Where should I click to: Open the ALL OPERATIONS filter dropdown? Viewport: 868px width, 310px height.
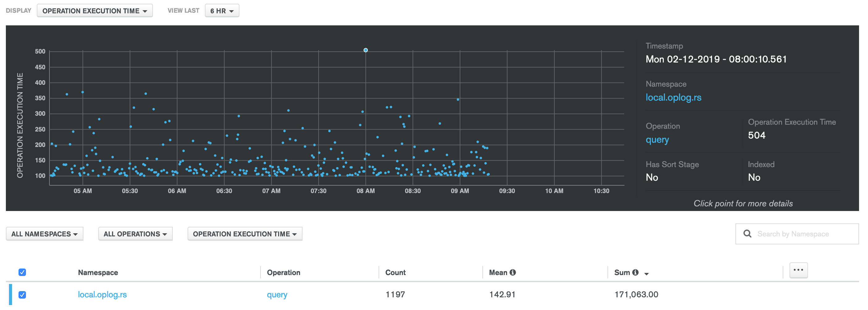(x=135, y=233)
